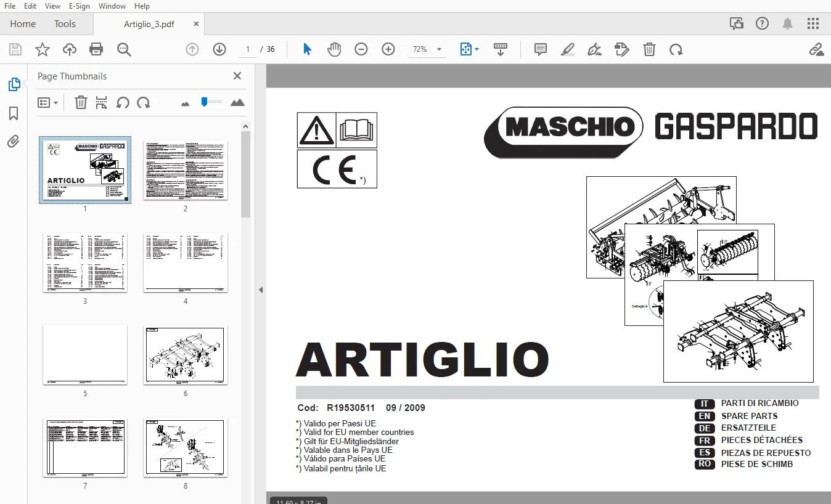The height and width of the screenshot is (504, 831).
Task: Open the chat message icon in the top-right bar
Action: [736, 23]
